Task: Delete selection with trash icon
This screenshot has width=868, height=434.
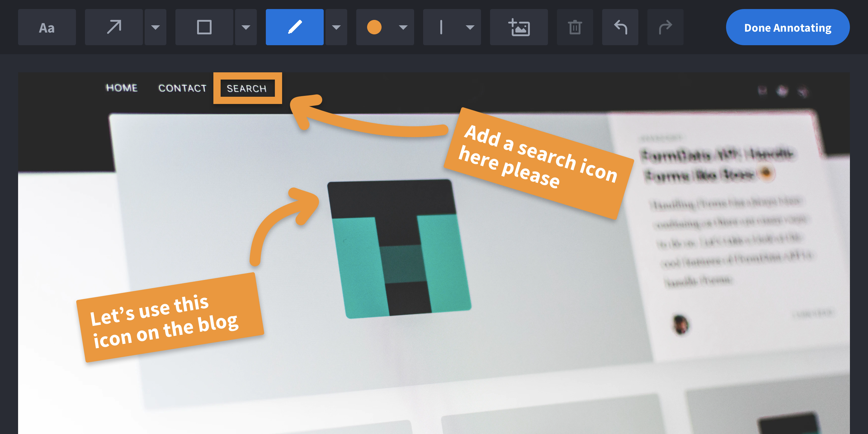Action: point(575,27)
